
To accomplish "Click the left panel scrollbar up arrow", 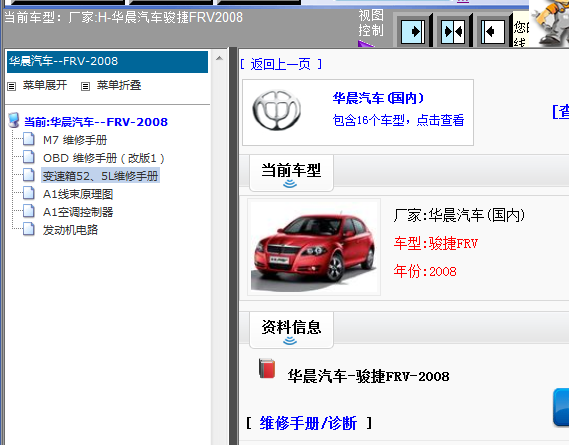I will click(219, 58).
